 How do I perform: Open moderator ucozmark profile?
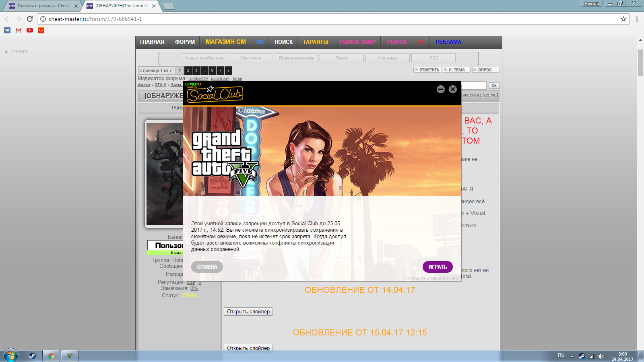click(x=220, y=79)
